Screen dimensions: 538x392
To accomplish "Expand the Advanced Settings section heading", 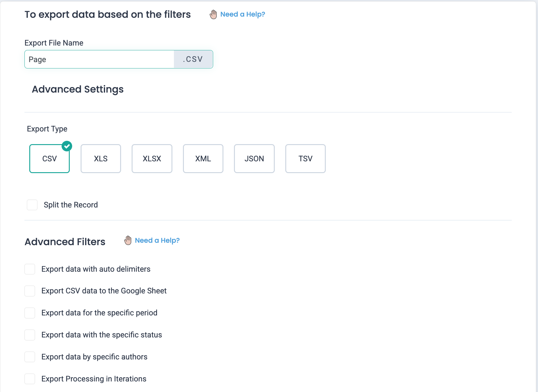I will (x=78, y=89).
